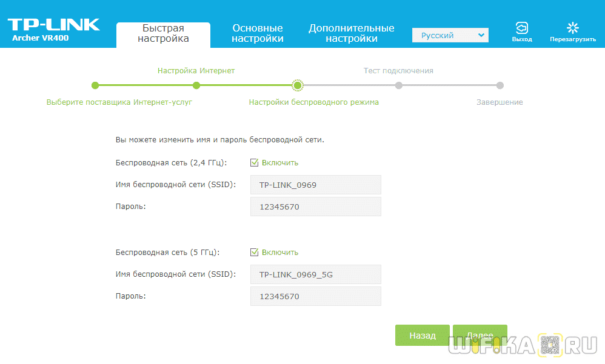605x364 pixels.
Task: Click the TP-LINK logo
Action: pos(53,25)
